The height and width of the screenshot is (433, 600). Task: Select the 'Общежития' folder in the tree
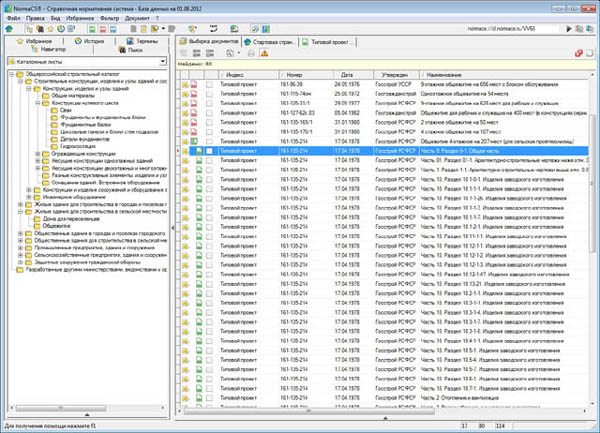coord(56,226)
